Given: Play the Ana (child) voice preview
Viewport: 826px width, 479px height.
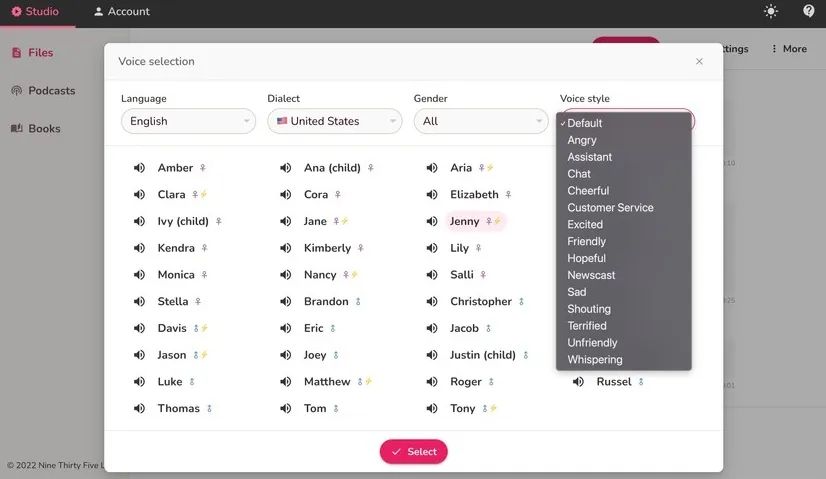Looking at the screenshot, I should point(286,168).
